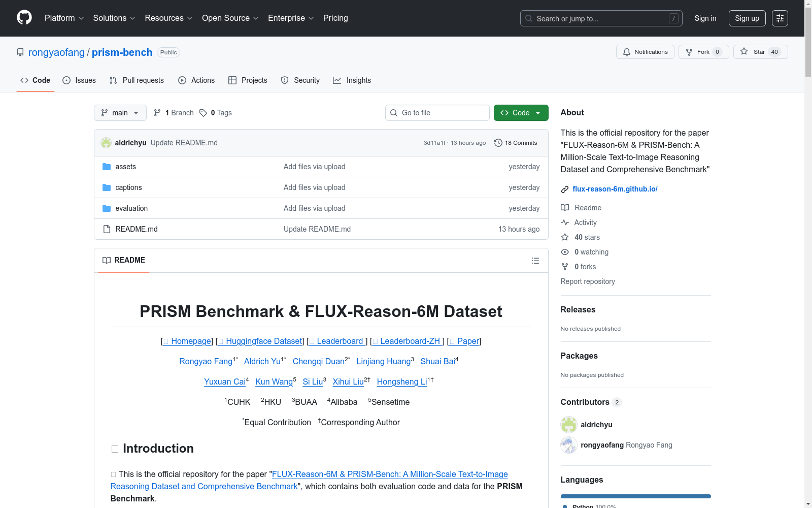This screenshot has width=812, height=508.
Task: Click the Sign up button
Action: click(x=747, y=18)
